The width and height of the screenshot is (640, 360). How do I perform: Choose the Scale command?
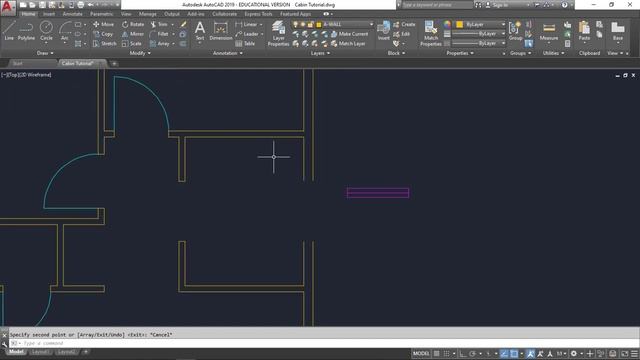(132, 44)
